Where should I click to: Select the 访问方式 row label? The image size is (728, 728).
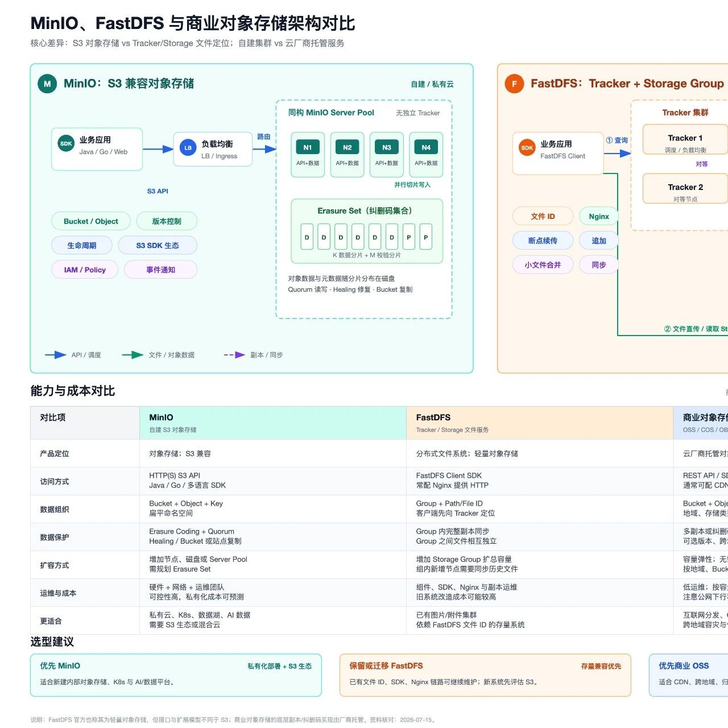(x=55, y=481)
